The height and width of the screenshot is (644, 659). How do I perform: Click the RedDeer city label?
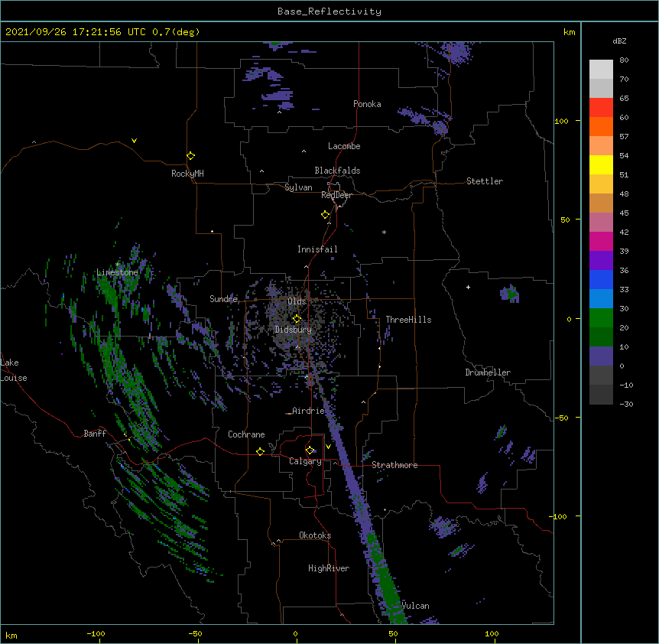(x=336, y=195)
